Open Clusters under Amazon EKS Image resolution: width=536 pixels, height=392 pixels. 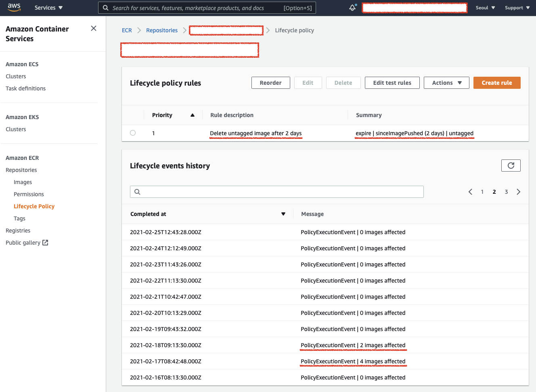point(16,129)
